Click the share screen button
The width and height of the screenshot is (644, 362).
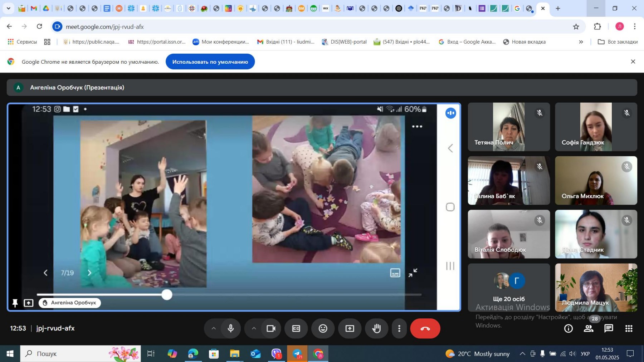pyautogui.click(x=350, y=328)
